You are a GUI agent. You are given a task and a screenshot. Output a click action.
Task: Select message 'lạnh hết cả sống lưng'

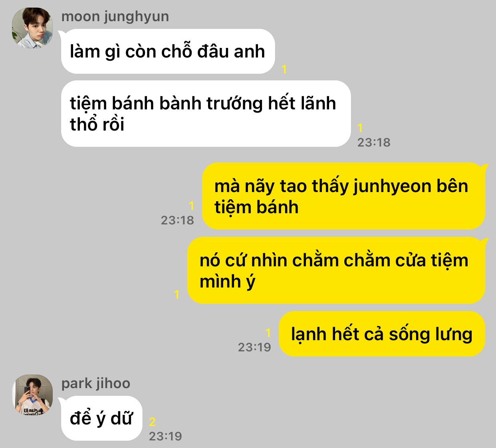[x=382, y=334]
